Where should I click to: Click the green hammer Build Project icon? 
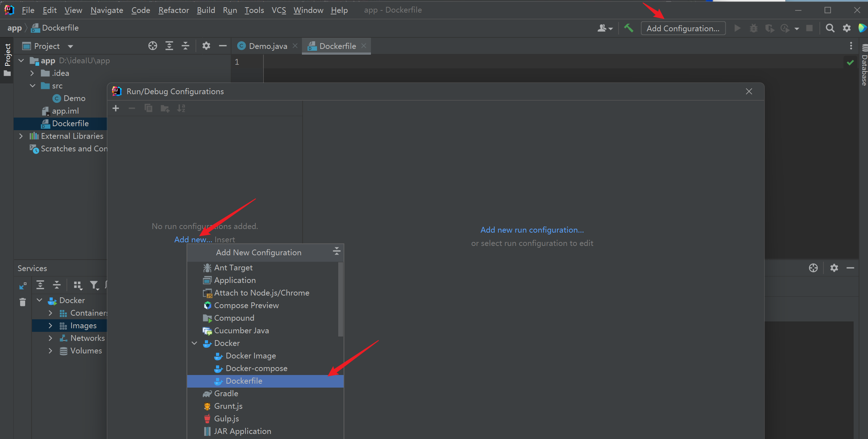click(x=629, y=28)
